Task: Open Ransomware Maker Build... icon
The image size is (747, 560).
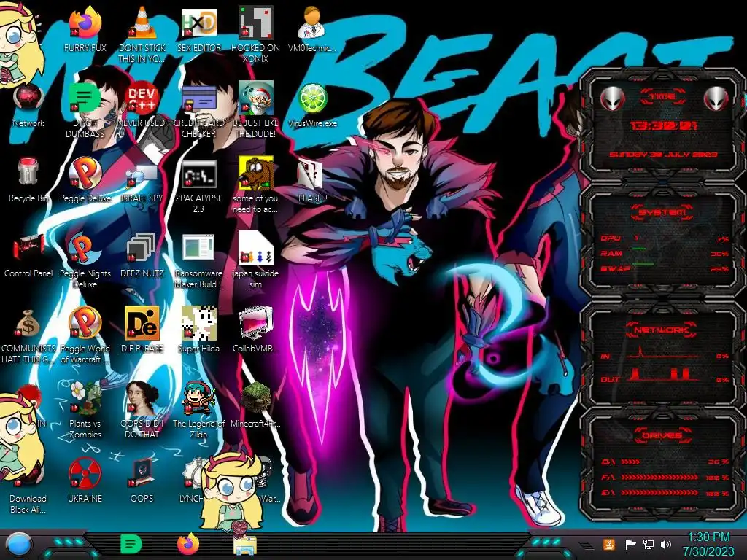Action: pyautogui.click(x=198, y=248)
